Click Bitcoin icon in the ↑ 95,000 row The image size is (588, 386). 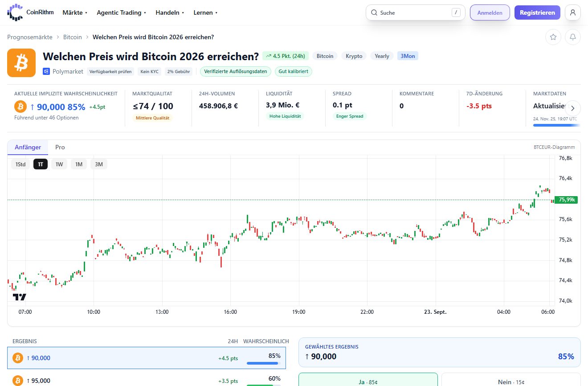tap(18, 381)
